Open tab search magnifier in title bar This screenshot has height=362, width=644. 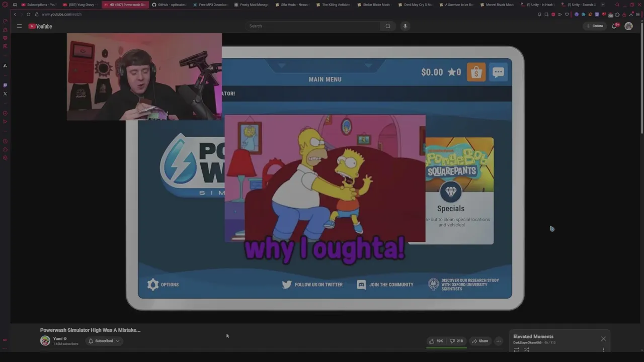[617, 5]
